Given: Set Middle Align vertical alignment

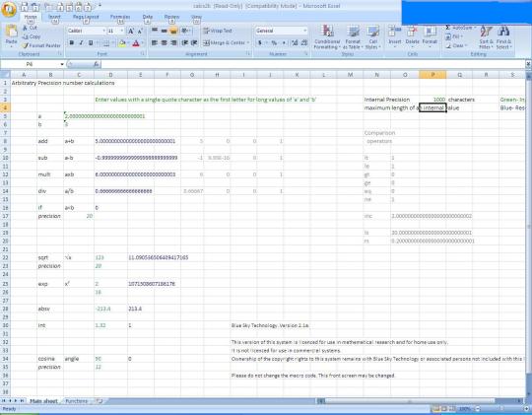Looking at the screenshot, I should 164,31.
